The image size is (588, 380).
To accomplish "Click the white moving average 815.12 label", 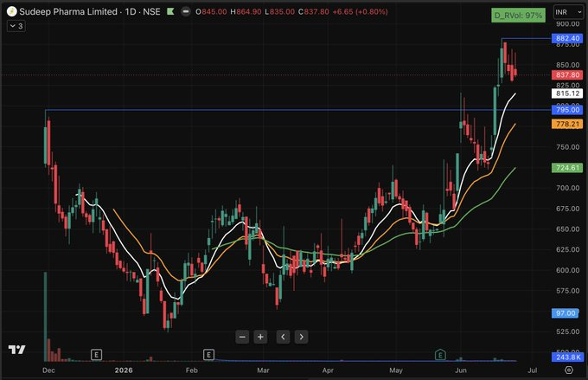I will pos(567,93).
